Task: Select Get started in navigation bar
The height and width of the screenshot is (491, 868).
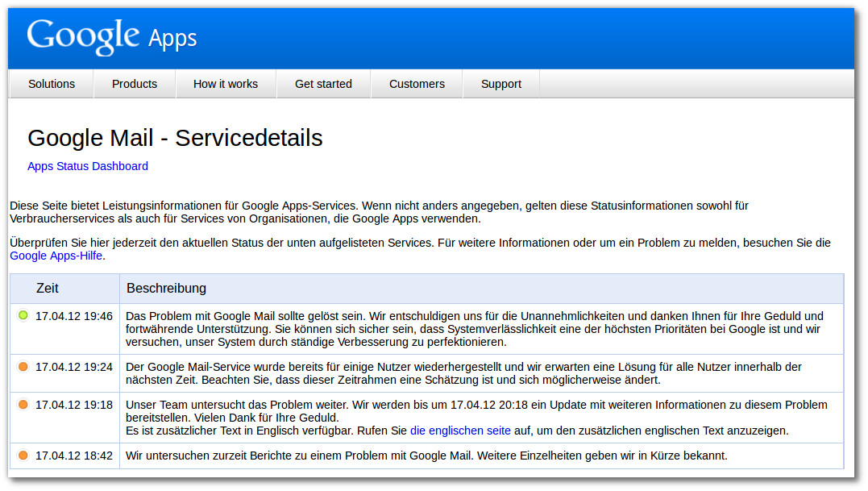Action: point(323,84)
